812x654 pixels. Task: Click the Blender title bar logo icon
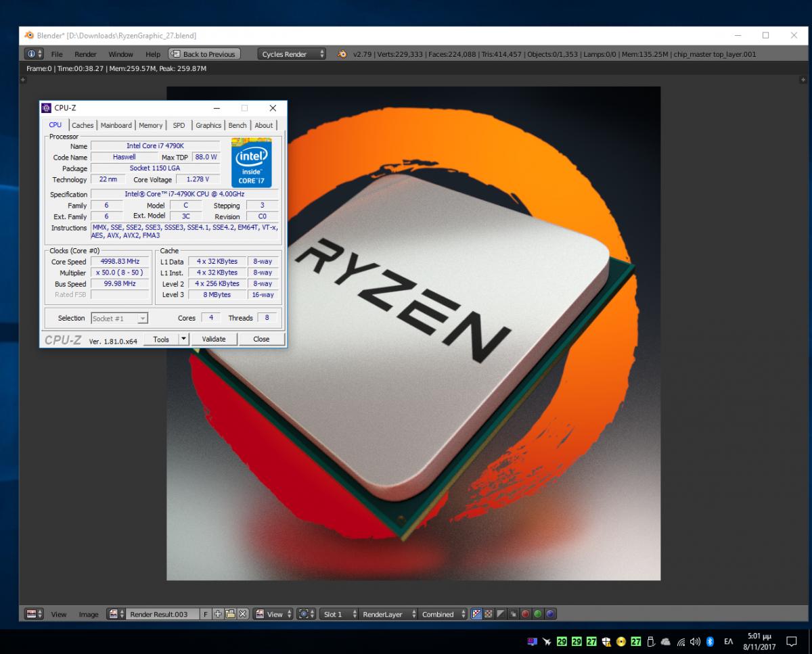(29, 35)
